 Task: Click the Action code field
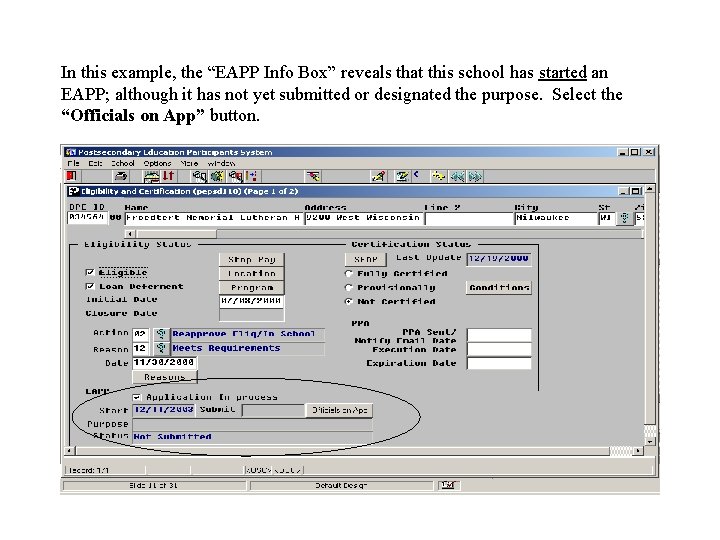click(x=141, y=334)
